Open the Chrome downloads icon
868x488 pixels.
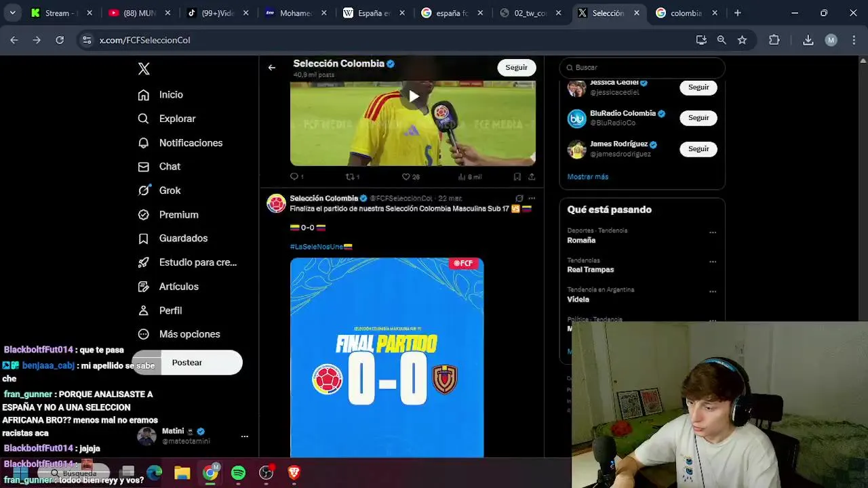808,40
